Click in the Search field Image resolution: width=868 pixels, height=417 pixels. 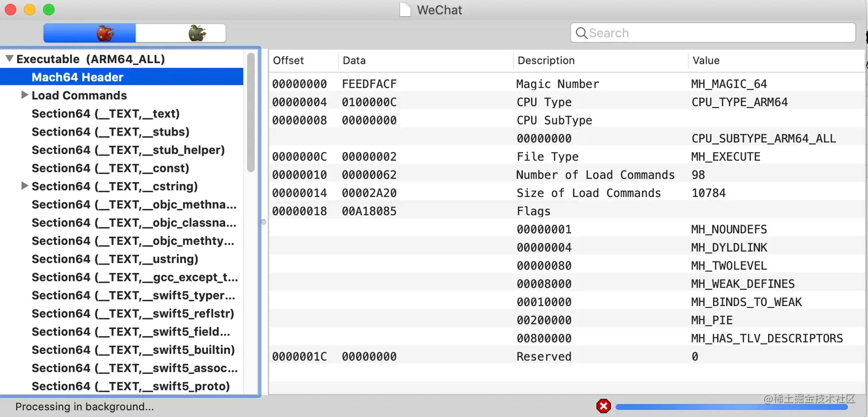[x=713, y=33]
